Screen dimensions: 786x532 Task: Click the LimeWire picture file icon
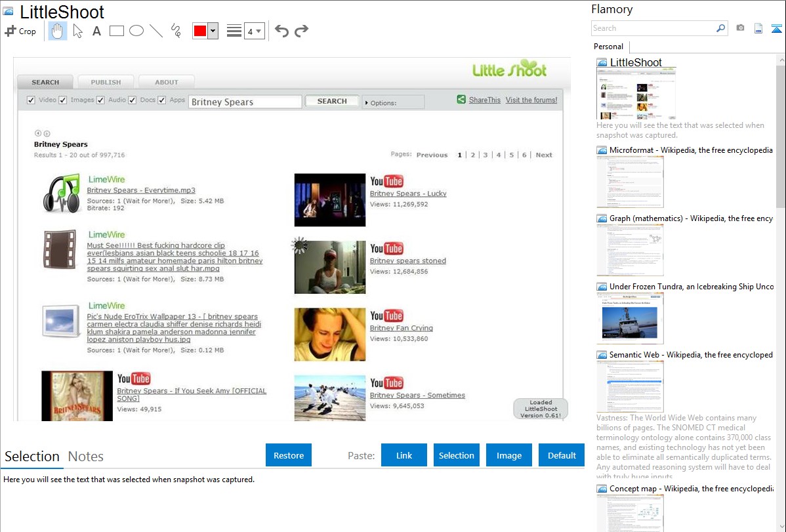[x=61, y=321]
